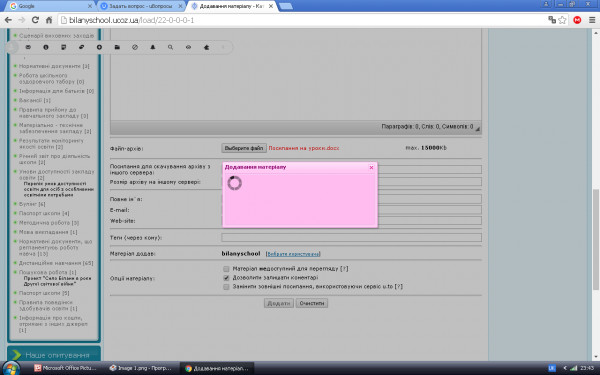
Task: Reload the page with the refresh icon
Action: click(x=35, y=20)
